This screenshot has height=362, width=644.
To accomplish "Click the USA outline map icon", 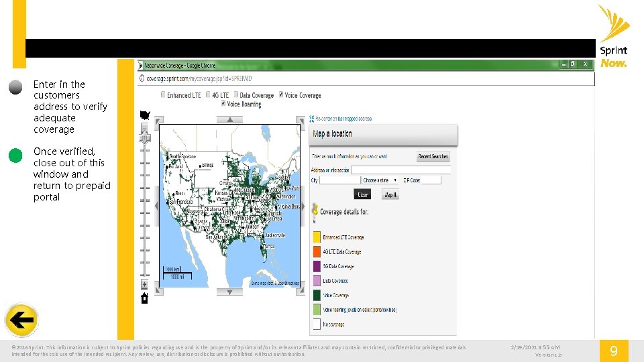I will coord(145,115).
